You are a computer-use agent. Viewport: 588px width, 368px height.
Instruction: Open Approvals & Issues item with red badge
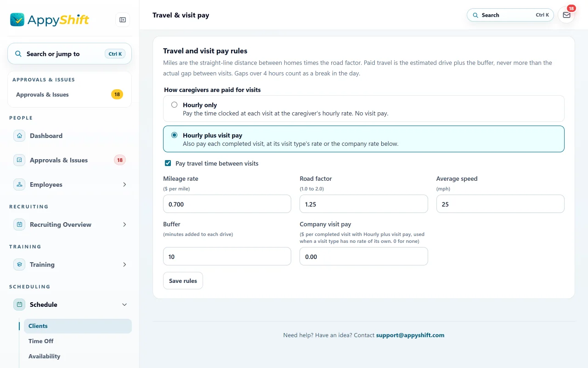pos(70,160)
